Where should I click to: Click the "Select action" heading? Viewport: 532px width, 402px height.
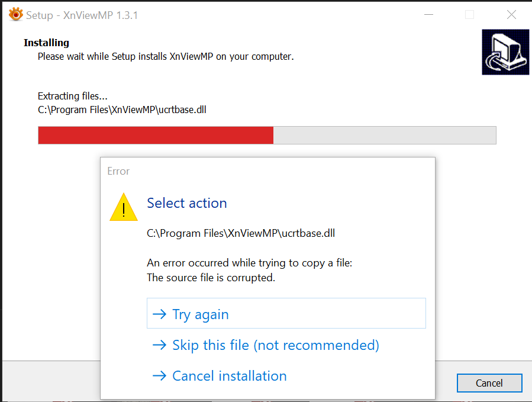186,203
